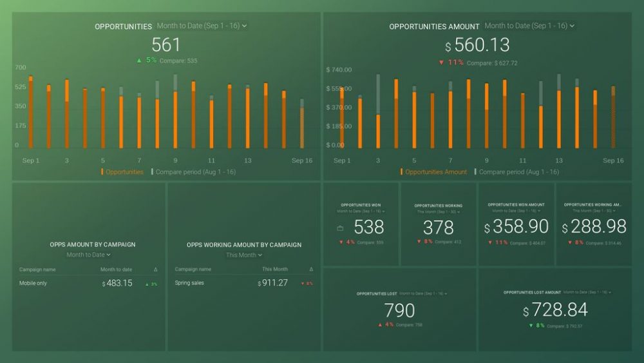Click the green trend arrow in Mobile only row

point(147,284)
